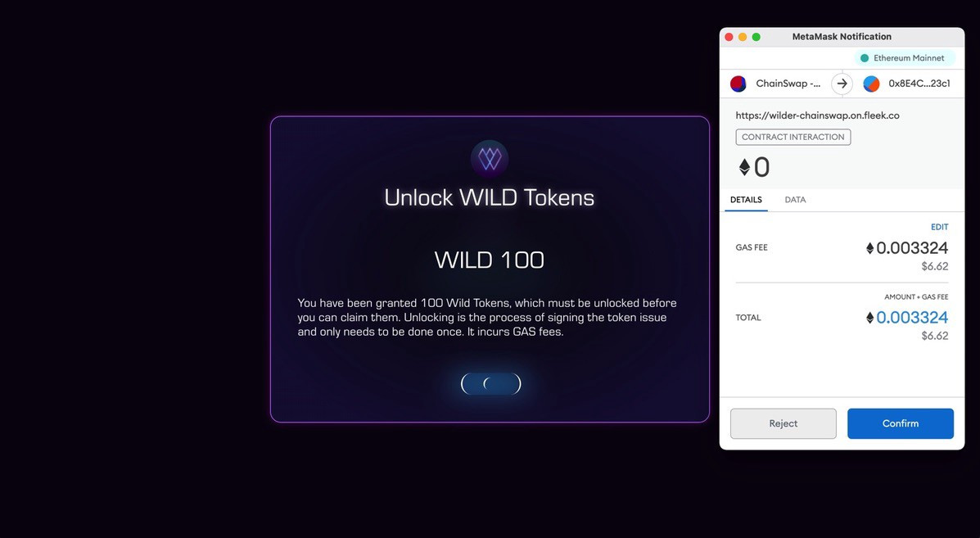This screenshot has height=538, width=980.
Task: Reject the MetaMask transaction
Action: tap(784, 423)
